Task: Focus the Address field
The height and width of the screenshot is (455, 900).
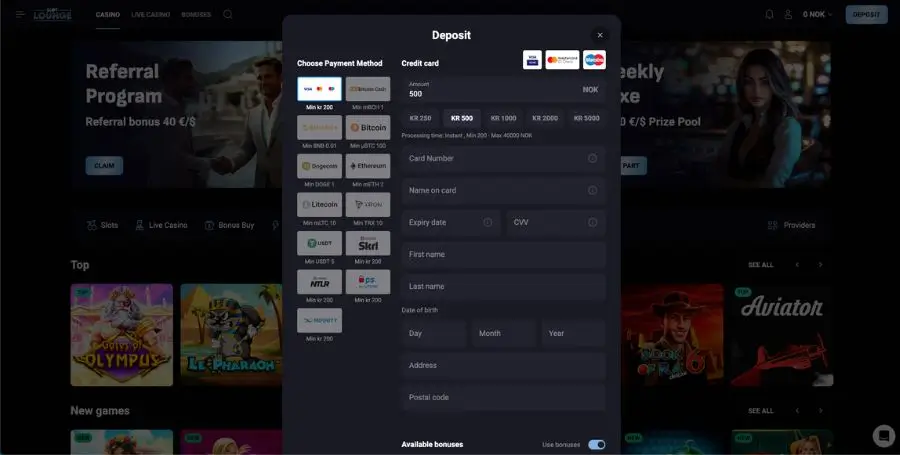Action: (x=503, y=365)
